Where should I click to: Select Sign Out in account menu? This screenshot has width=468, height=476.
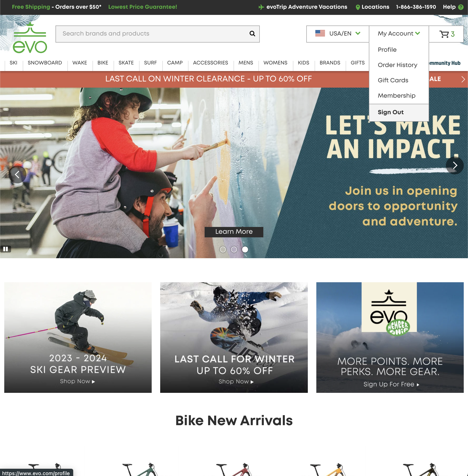click(x=391, y=112)
